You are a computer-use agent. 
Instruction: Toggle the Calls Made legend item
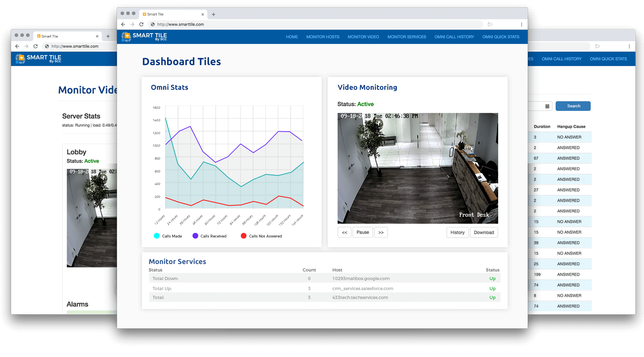(x=168, y=236)
